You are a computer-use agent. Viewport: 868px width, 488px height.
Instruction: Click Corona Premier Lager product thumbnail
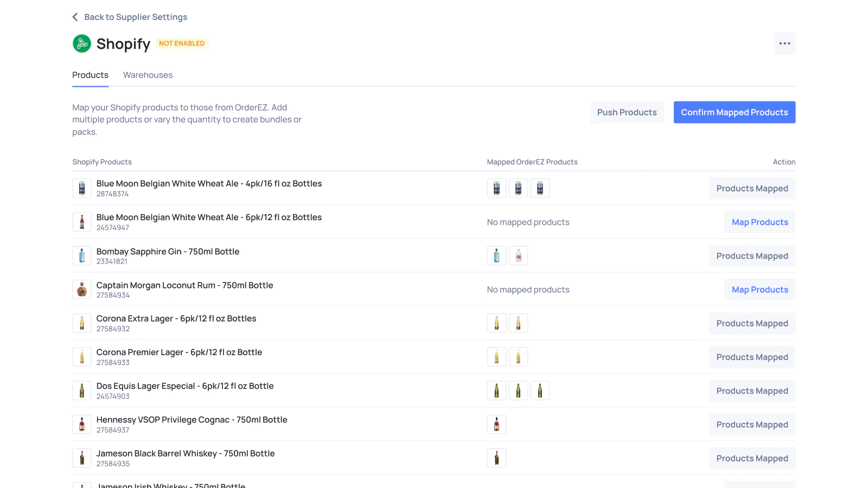(x=82, y=357)
